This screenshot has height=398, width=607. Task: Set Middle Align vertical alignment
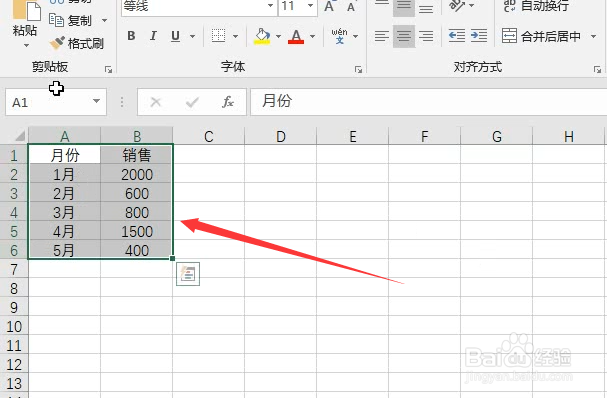404,7
